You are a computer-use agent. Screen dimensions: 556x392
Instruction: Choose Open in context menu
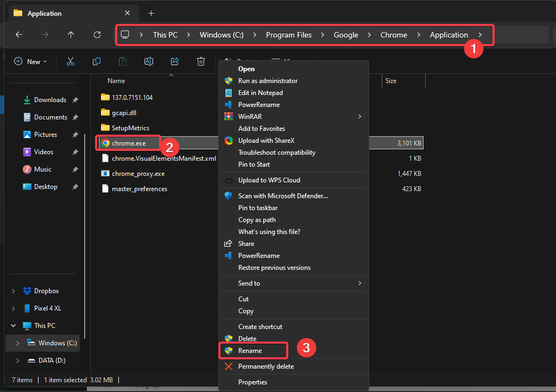pyautogui.click(x=294, y=69)
